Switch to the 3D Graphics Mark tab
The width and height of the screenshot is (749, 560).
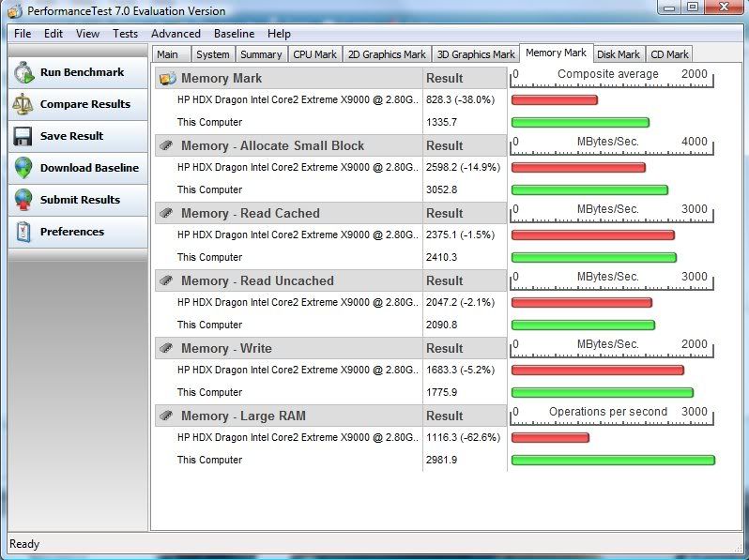476,54
